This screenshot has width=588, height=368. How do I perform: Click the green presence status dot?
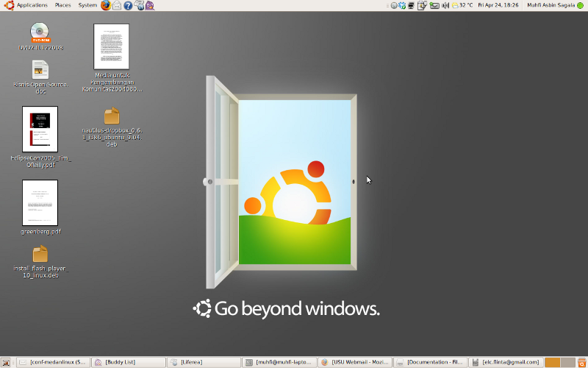[x=580, y=5]
